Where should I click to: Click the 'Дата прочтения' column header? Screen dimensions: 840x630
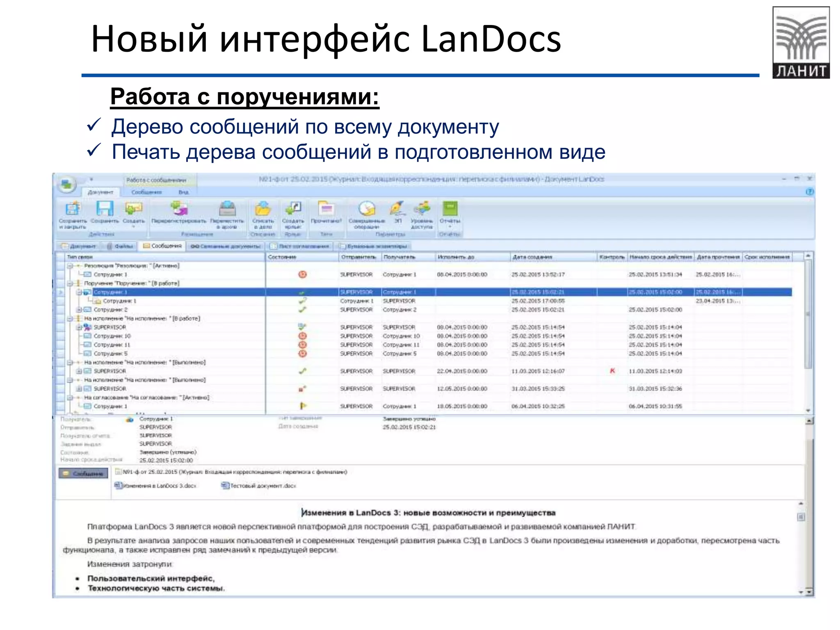coord(718,257)
